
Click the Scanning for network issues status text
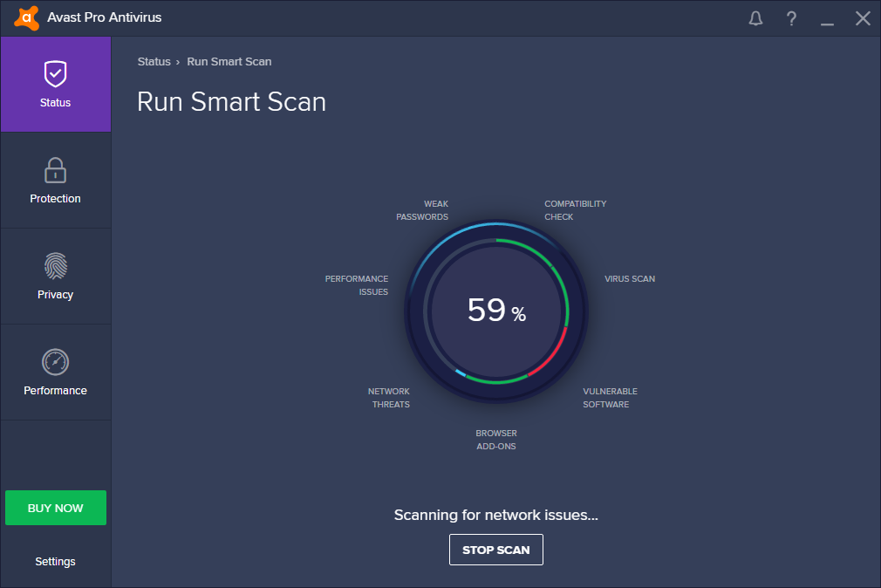[x=496, y=515]
